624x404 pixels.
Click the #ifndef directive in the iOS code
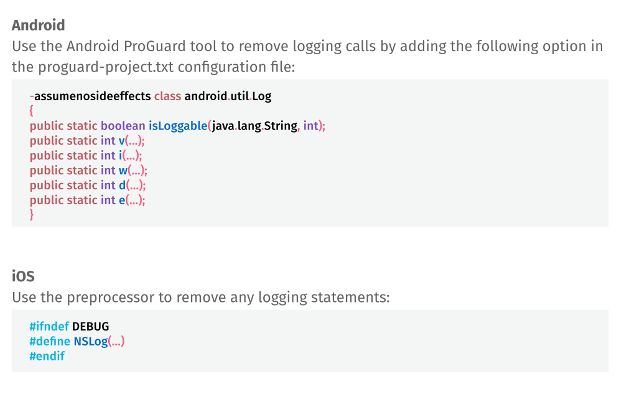click(x=48, y=327)
